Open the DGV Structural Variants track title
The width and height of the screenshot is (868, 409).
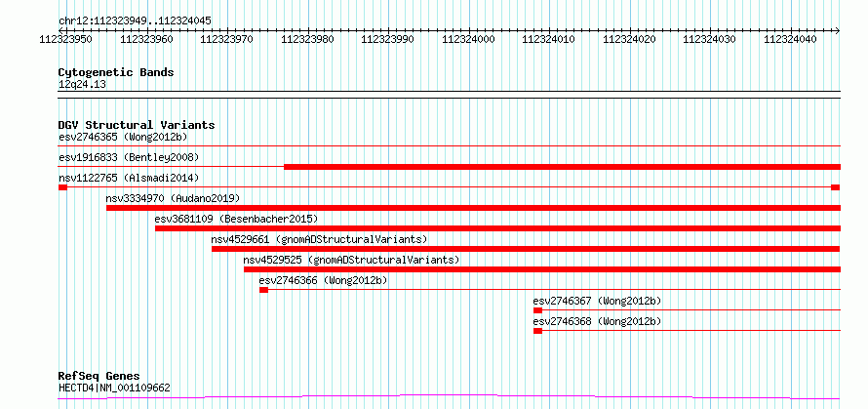pos(137,125)
